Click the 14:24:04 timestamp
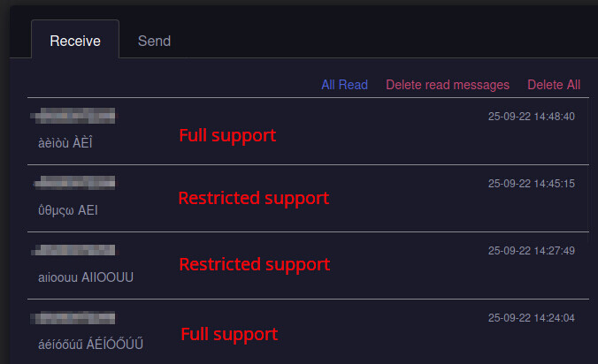 [x=532, y=318]
